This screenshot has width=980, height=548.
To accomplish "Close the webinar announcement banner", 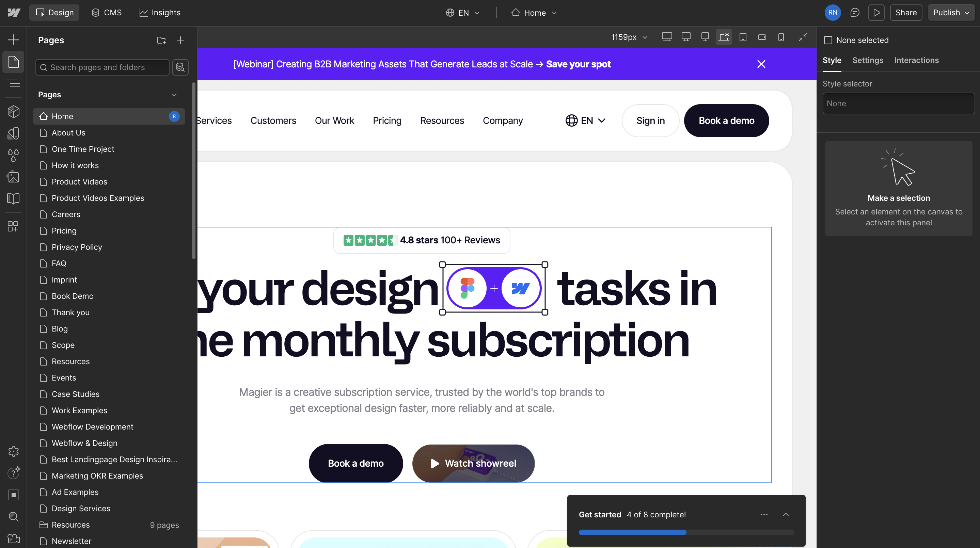I will click(761, 64).
